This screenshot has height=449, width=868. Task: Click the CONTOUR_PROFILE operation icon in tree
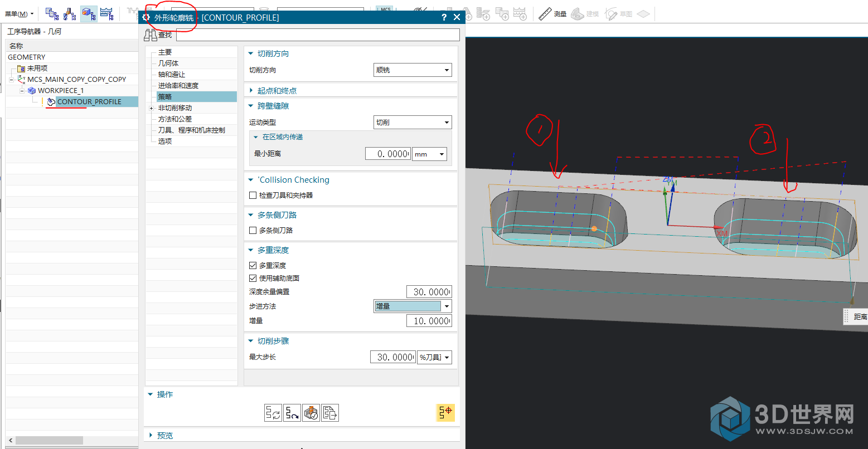(51, 102)
